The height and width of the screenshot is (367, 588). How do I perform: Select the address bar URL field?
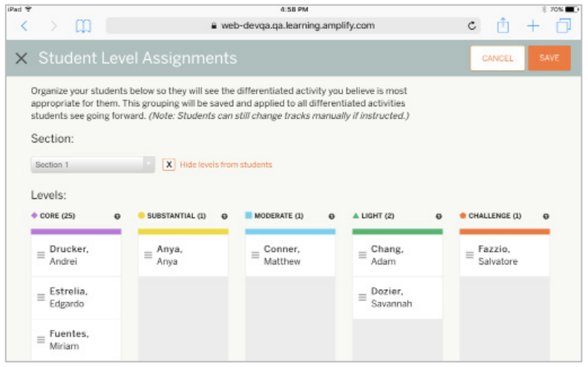[x=293, y=26]
